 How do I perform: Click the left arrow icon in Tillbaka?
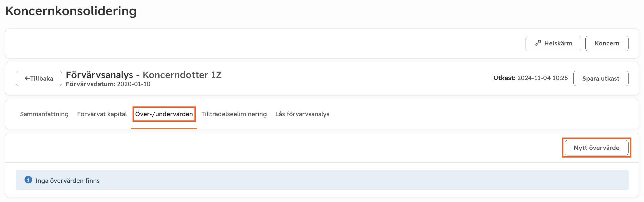27,79
